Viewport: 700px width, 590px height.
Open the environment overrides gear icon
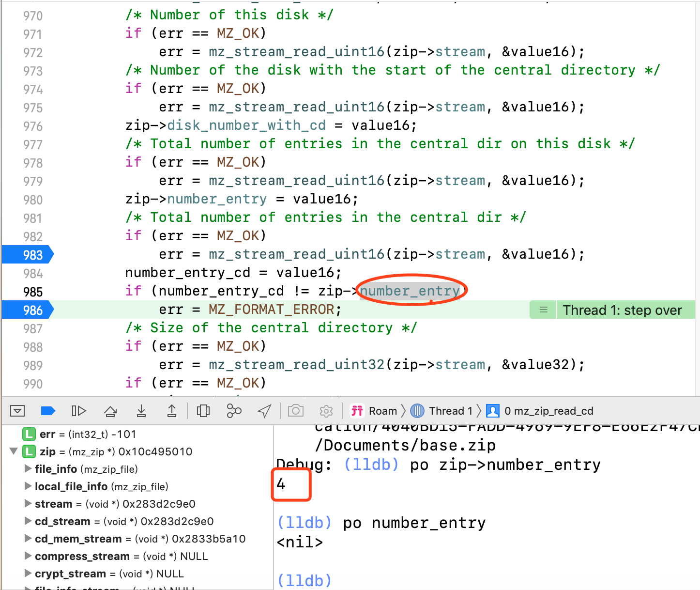(326, 410)
